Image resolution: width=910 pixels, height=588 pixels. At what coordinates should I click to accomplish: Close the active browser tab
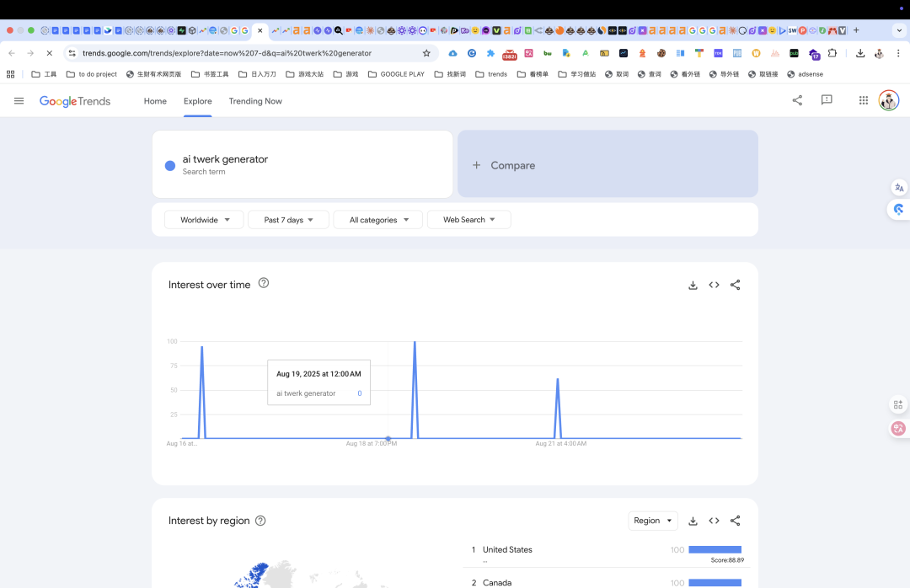coord(260,30)
